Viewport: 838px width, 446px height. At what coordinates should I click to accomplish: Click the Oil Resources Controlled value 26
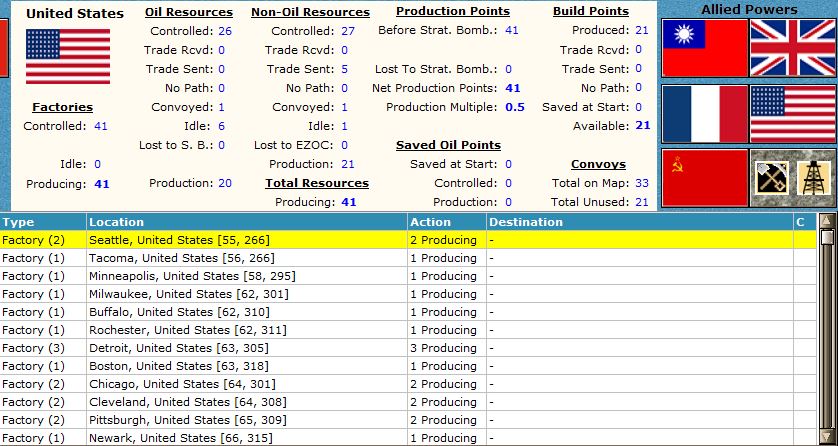pos(225,31)
